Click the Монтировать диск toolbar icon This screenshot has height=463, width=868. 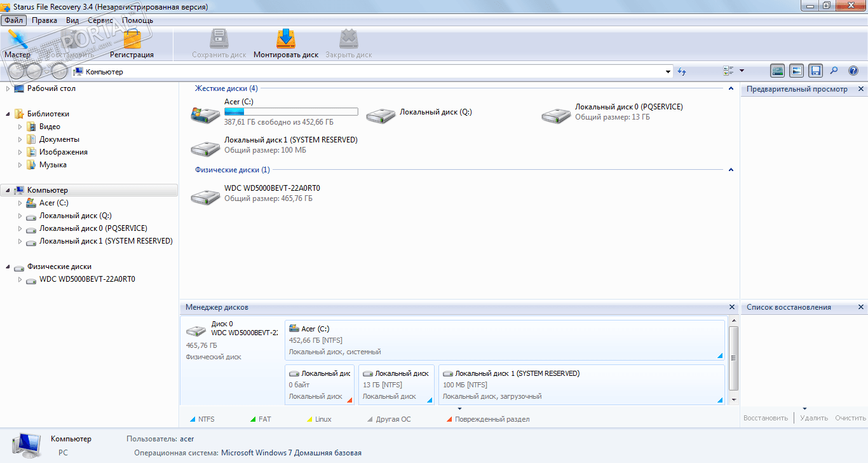(x=286, y=44)
